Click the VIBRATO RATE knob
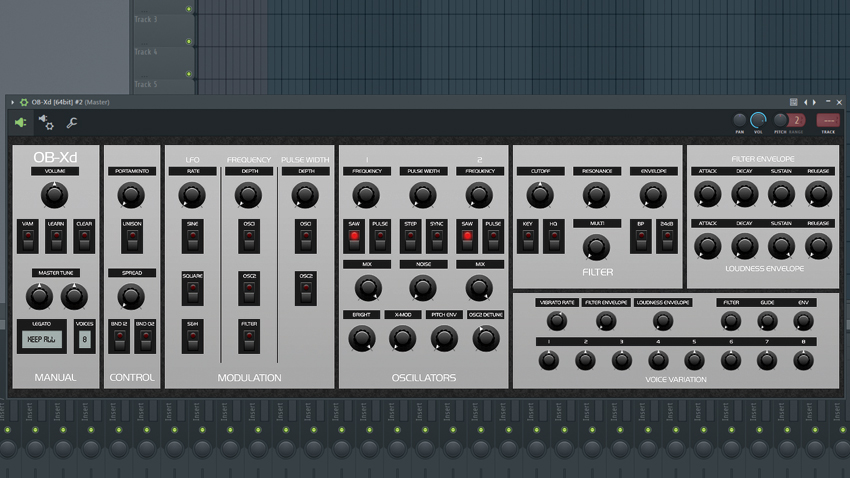The height and width of the screenshot is (478, 850). point(557,321)
